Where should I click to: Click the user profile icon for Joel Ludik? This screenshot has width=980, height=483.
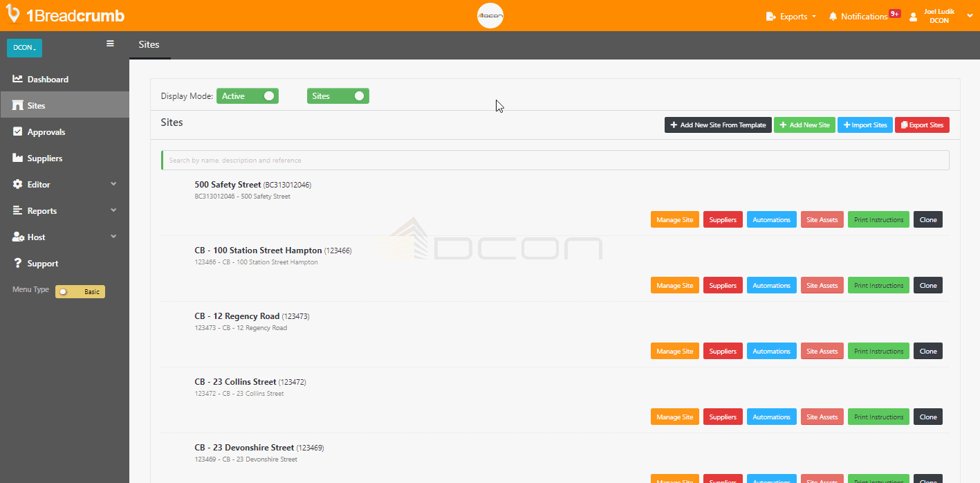tap(914, 17)
